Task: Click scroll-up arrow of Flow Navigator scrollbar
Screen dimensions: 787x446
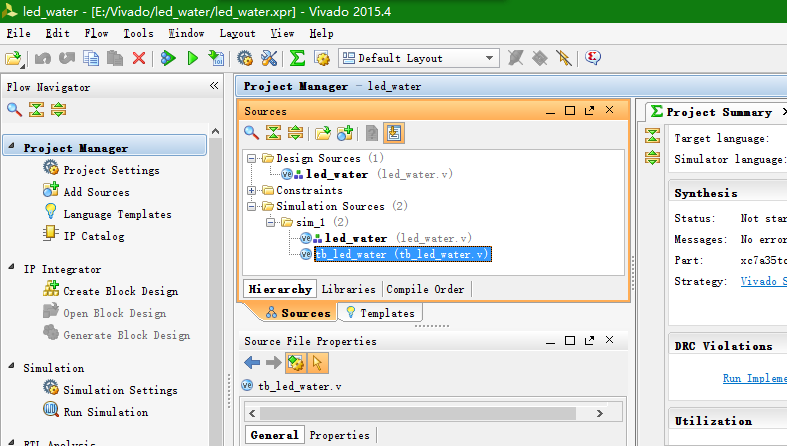Action: pos(215,131)
